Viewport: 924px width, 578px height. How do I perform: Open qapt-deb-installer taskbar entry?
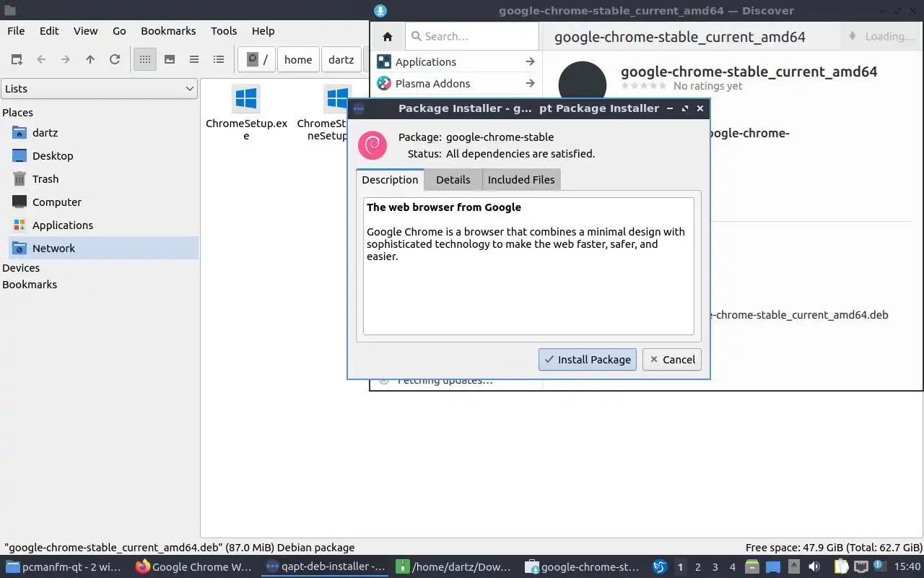point(326,566)
